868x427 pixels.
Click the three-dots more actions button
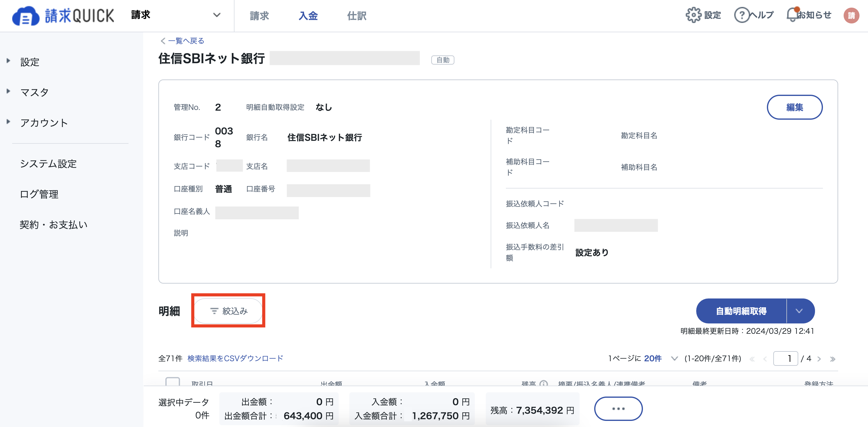(618, 408)
